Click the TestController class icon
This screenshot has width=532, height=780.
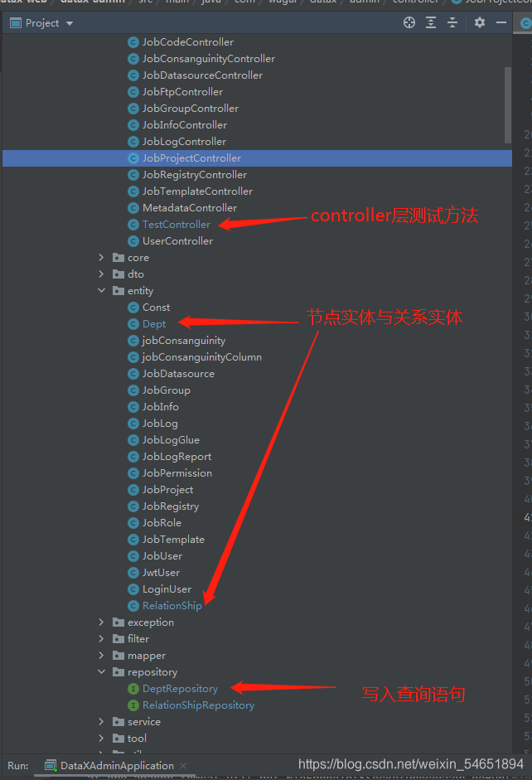[133, 225]
